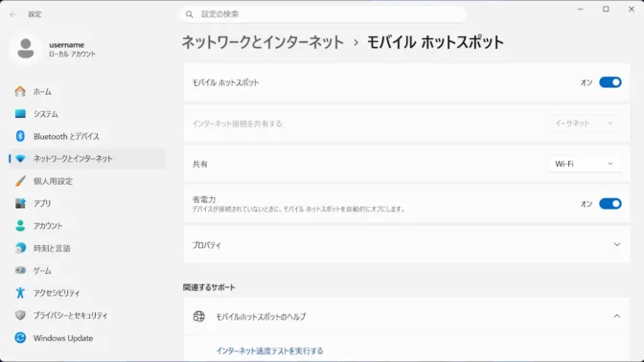Close the settings window

(632, 9)
